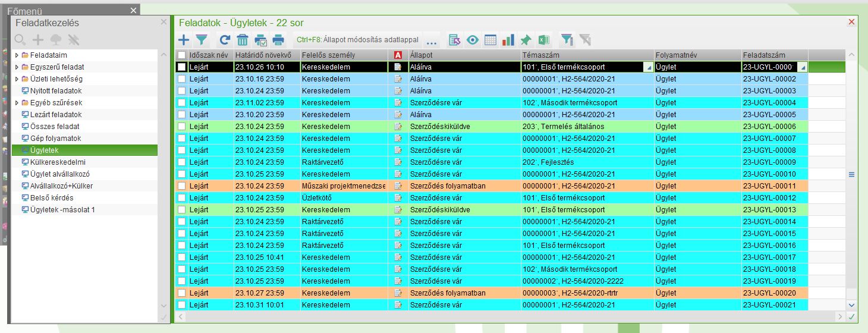Expand the Egyszerű feladat tree folder

(x=17, y=67)
